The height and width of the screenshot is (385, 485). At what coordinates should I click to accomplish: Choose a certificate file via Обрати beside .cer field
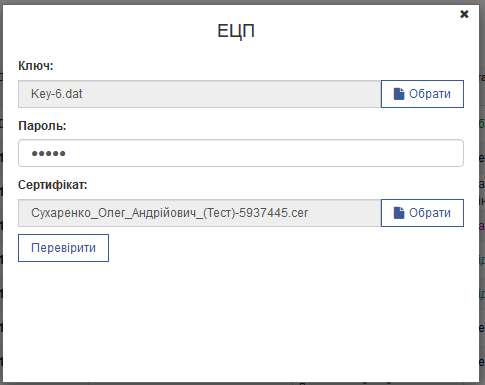(x=422, y=213)
